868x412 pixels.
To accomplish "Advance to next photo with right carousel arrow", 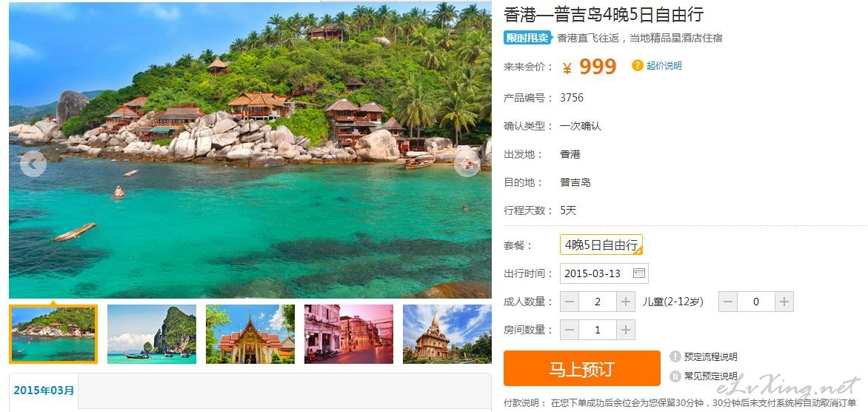I will [467, 164].
